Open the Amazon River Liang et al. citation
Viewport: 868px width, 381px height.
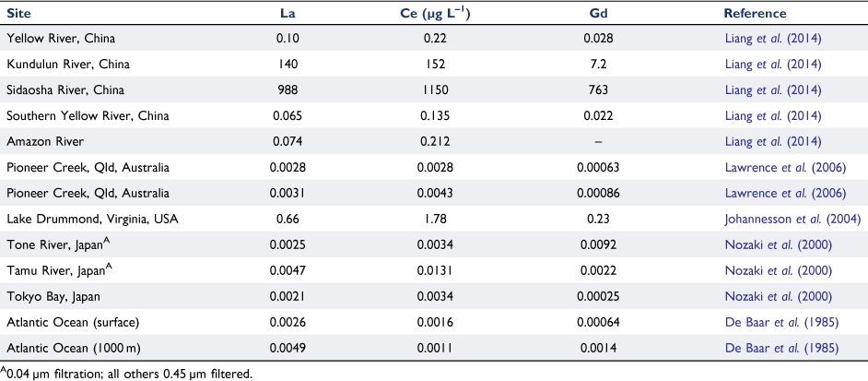[773, 142]
